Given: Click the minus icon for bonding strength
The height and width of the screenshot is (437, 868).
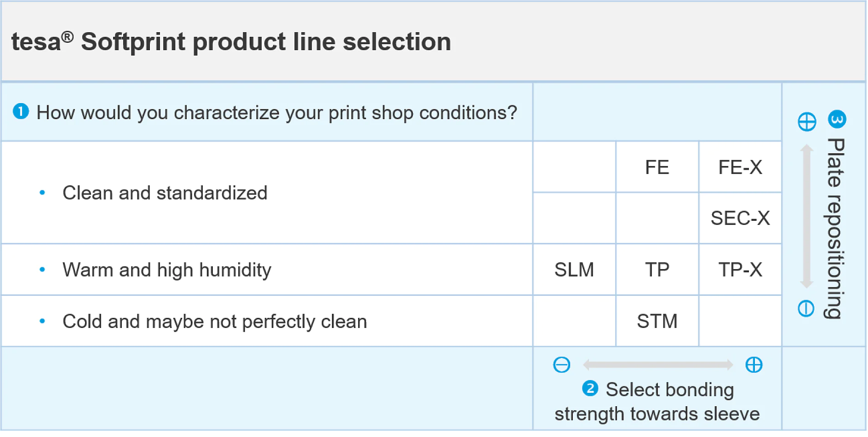Looking at the screenshot, I should click(x=561, y=365).
